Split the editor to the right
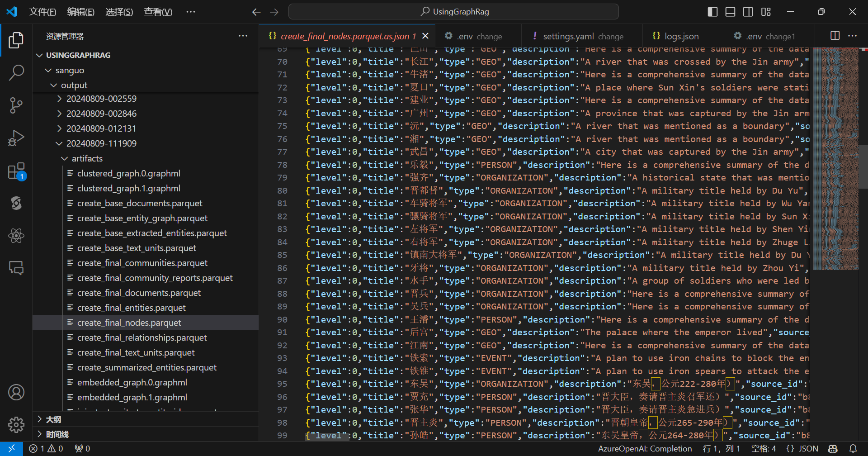The height and width of the screenshot is (456, 868). [x=835, y=36]
